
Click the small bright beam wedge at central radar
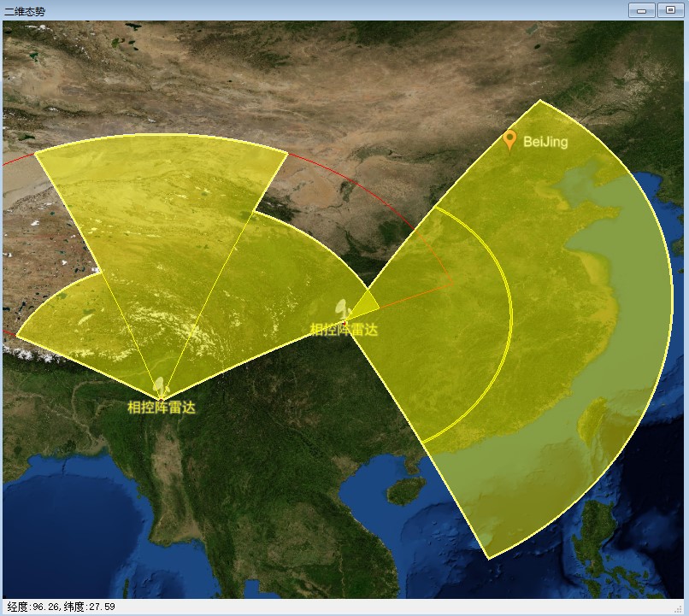coord(364,305)
